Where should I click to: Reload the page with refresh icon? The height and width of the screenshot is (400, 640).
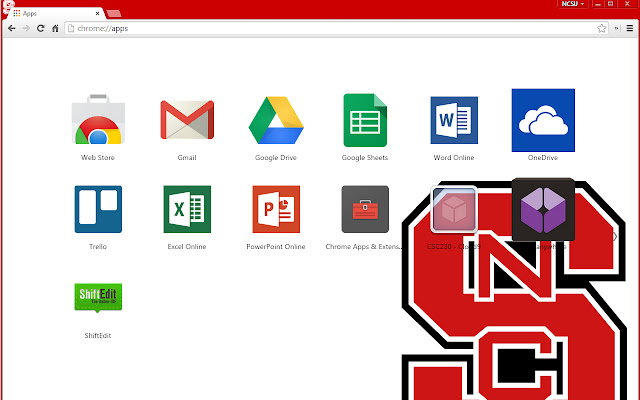pos(40,28)
